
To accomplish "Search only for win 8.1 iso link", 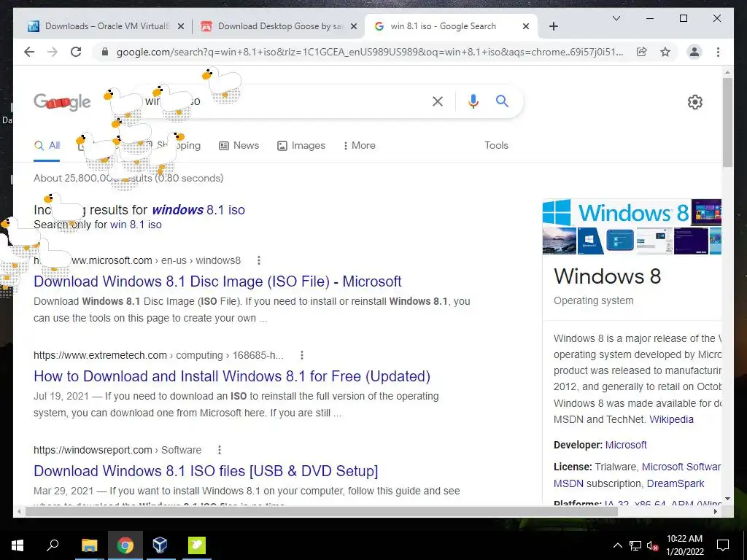I will [136, 225].
